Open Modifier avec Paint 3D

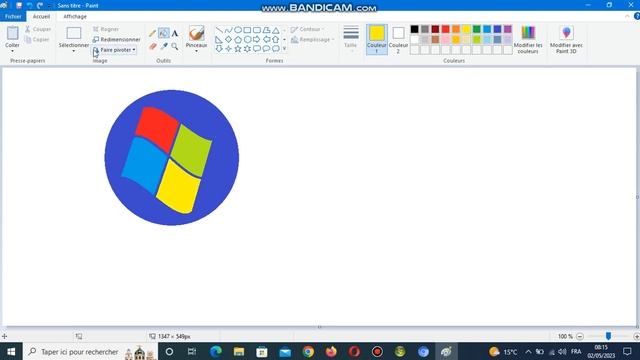(x=566, y=39)
